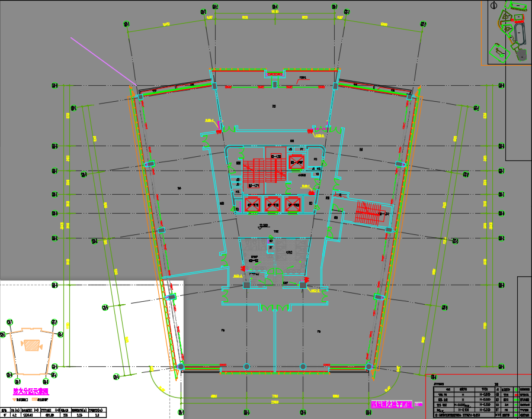
Task: Click the square column left of the entry doors
Action: (246, 285)
